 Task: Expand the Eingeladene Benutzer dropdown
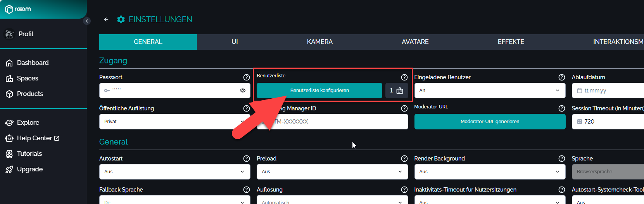(x=489, y=91)
